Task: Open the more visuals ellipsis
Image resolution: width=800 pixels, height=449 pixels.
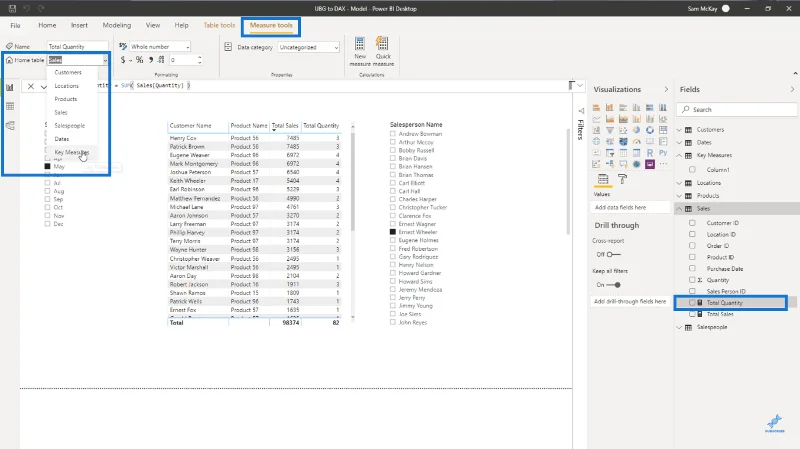Action: tap(663, 164)
